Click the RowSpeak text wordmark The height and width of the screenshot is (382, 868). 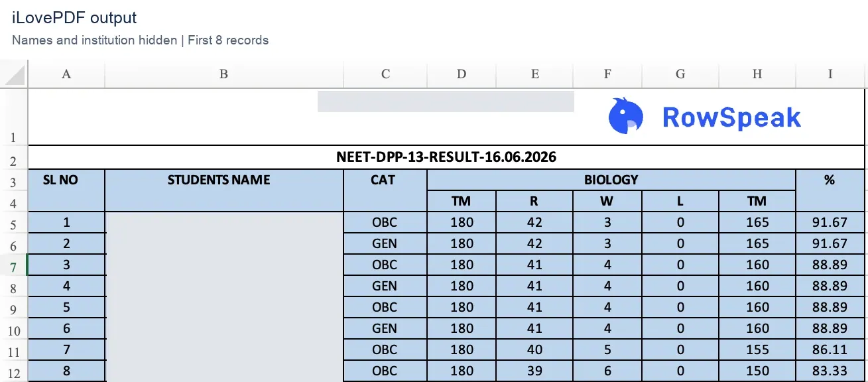pyautogui.click(x=731, y=117)
